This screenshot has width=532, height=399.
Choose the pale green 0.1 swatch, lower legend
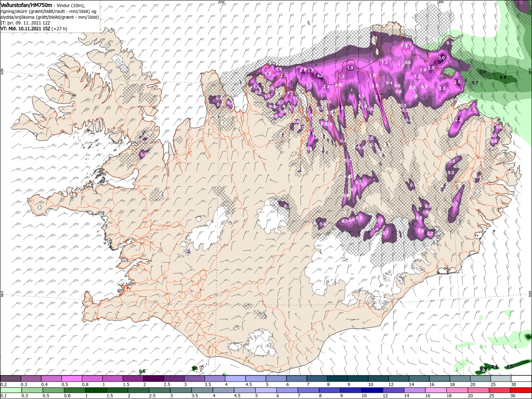(11, 390)
